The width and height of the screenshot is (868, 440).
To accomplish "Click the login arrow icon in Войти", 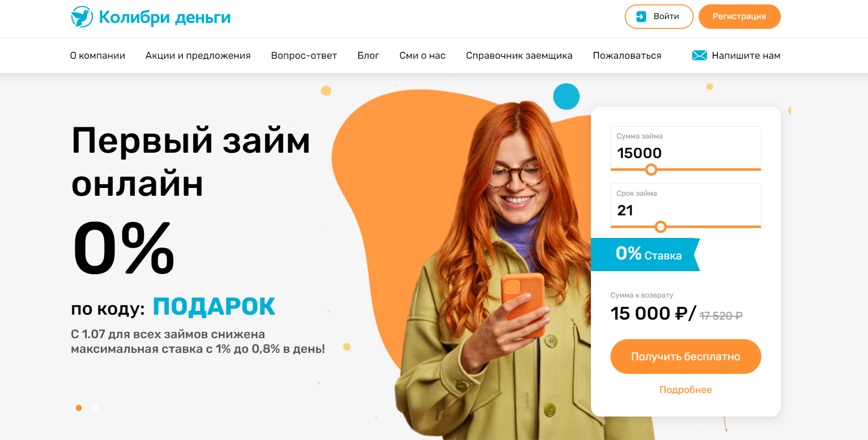I will [641, 17].
